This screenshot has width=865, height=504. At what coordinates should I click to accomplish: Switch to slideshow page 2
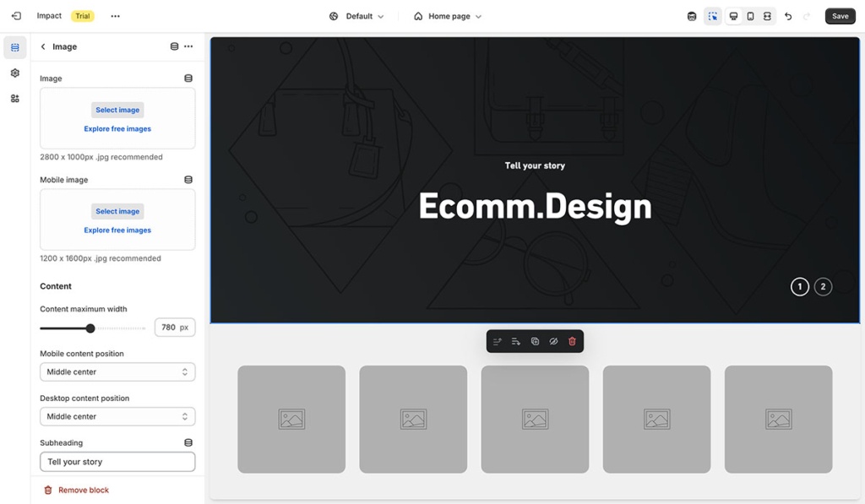point(823,286)
